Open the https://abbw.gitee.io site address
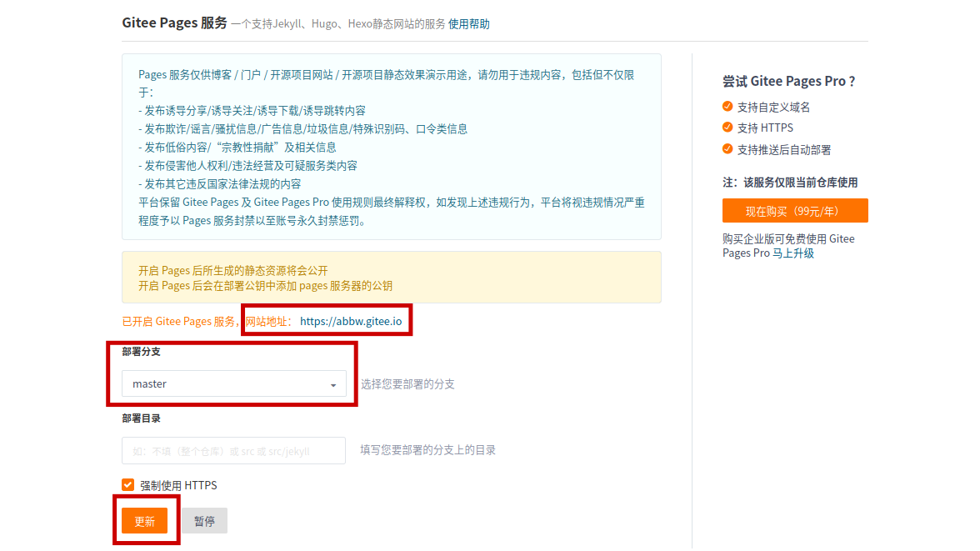This screenshot has width=980, height=551. [351, 321]
